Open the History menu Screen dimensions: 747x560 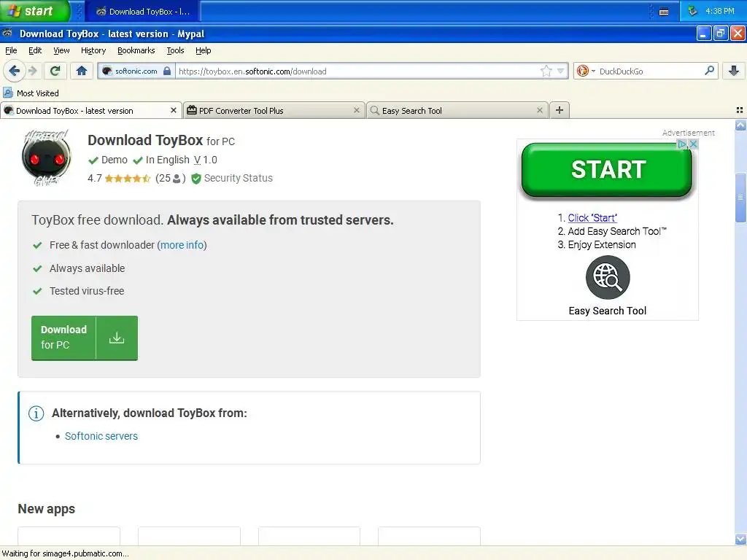[x=93, y=50]
